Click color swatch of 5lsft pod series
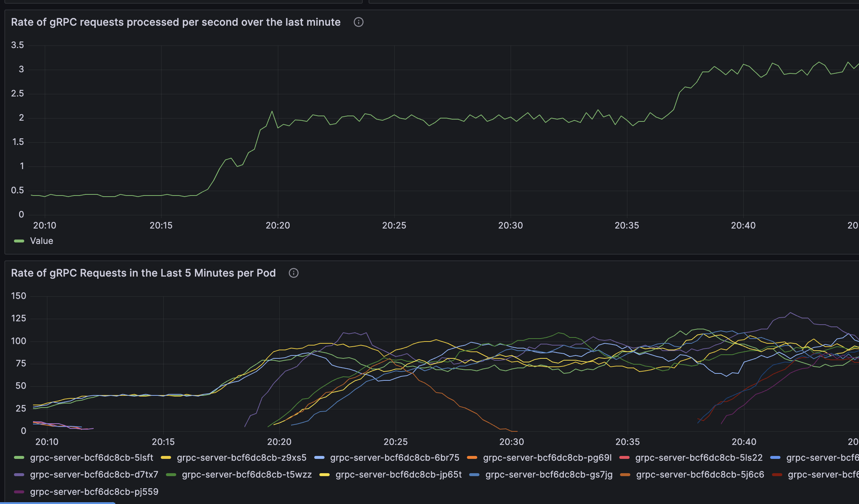859x504 pixels. click(x=19, y=457)
